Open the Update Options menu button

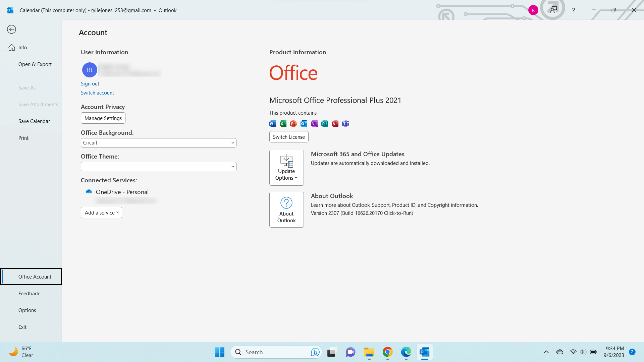click(286, 168)
